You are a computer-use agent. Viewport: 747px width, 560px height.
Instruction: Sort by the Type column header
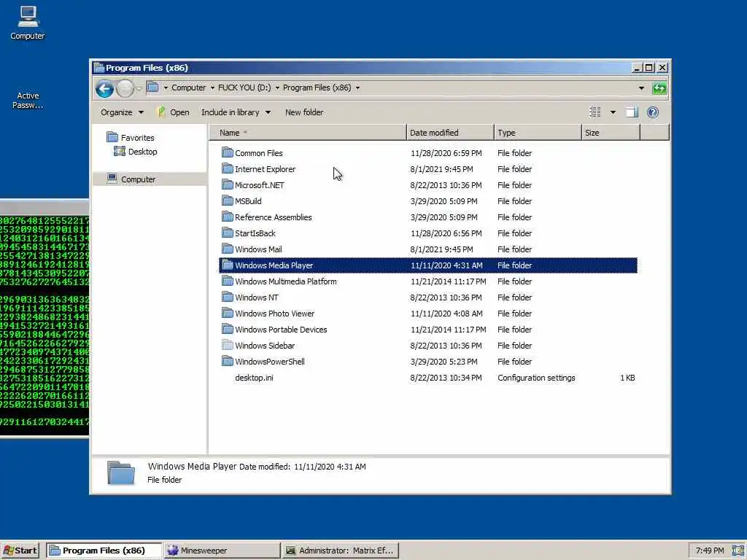[538, 133]
